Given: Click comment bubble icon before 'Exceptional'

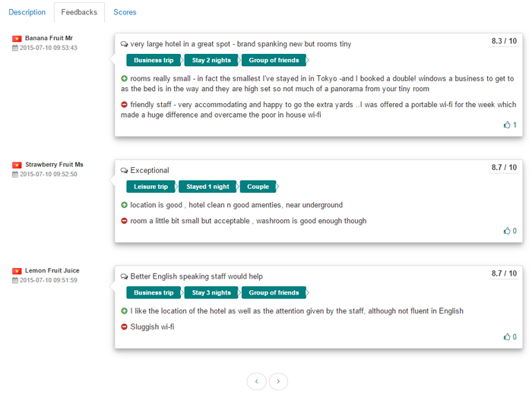Looking at the screenshot, I should (x=124, y=170).
